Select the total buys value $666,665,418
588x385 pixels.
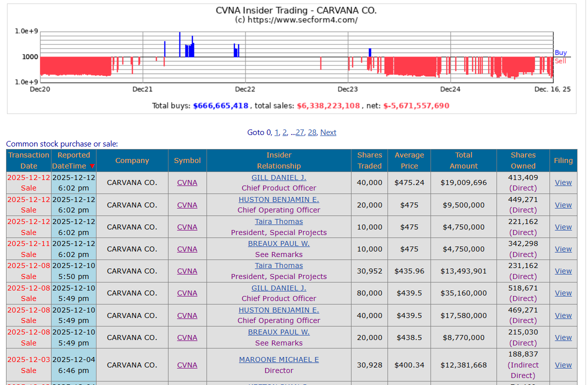(220, 105)
